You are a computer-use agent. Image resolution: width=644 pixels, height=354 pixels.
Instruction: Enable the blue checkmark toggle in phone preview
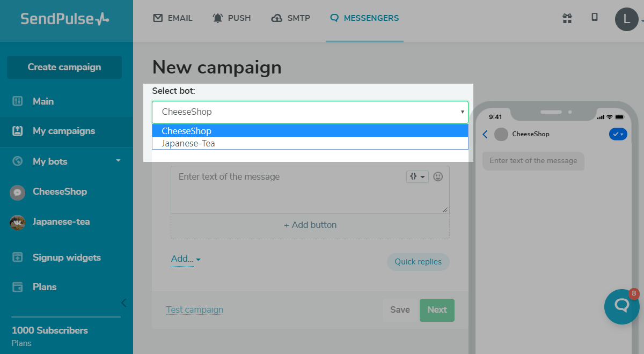tap(618, 134)
